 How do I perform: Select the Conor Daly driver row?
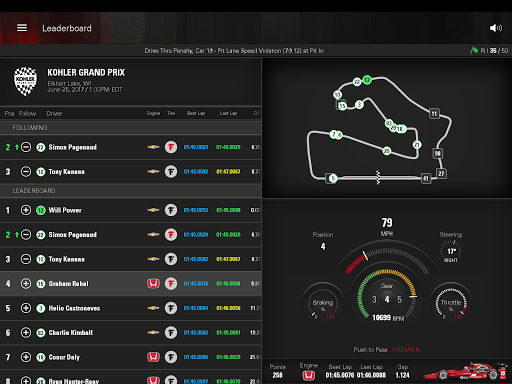(x=131, y=357)
